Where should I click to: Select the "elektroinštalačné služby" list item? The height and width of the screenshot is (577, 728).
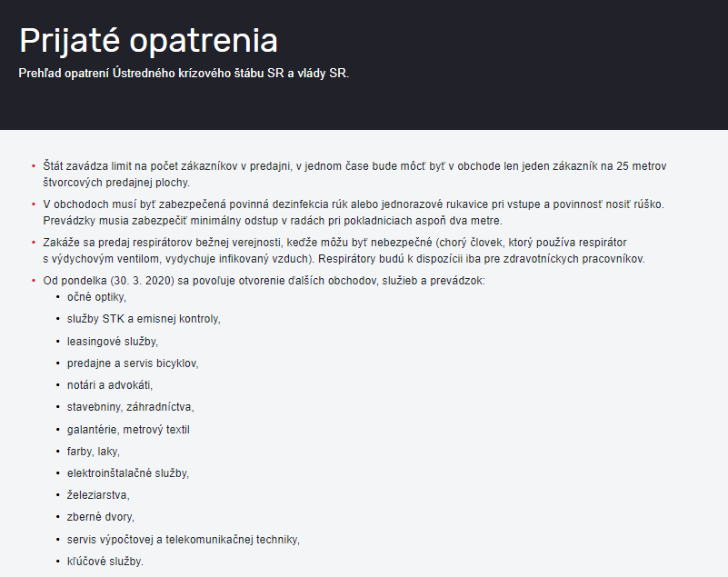point(128,473)
